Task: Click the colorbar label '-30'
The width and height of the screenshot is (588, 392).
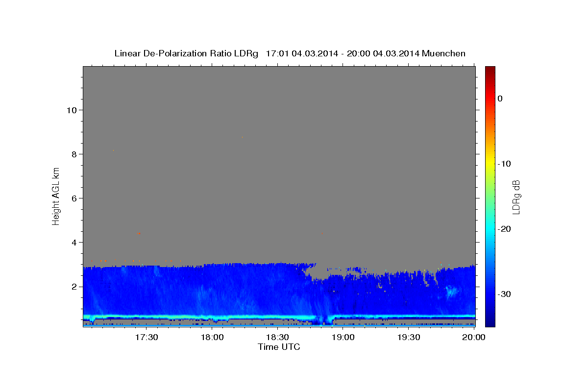Action: pos(504,294)
